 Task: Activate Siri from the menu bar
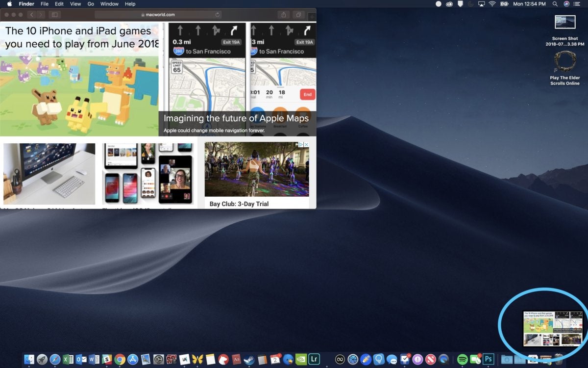tap(566, 4)
